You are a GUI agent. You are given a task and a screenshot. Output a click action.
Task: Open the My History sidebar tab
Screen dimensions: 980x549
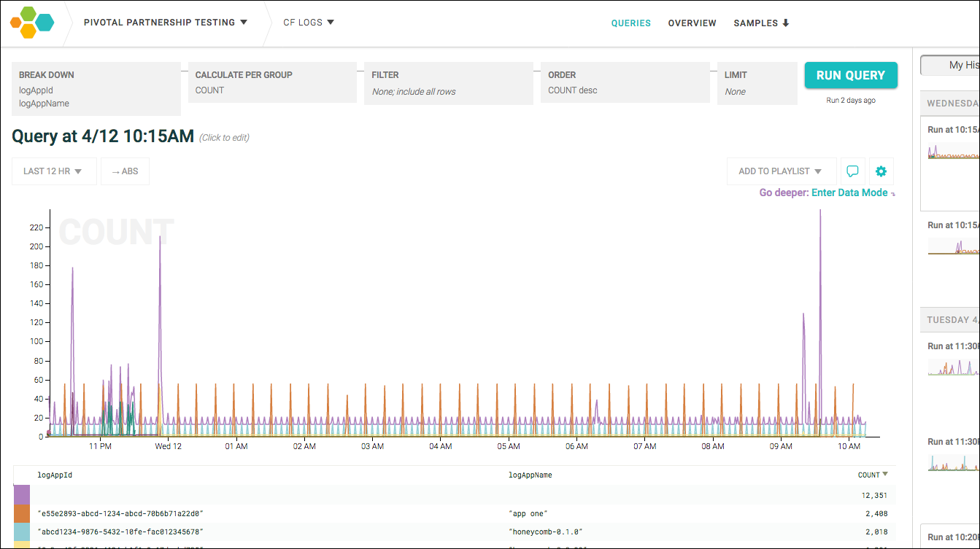950,65
